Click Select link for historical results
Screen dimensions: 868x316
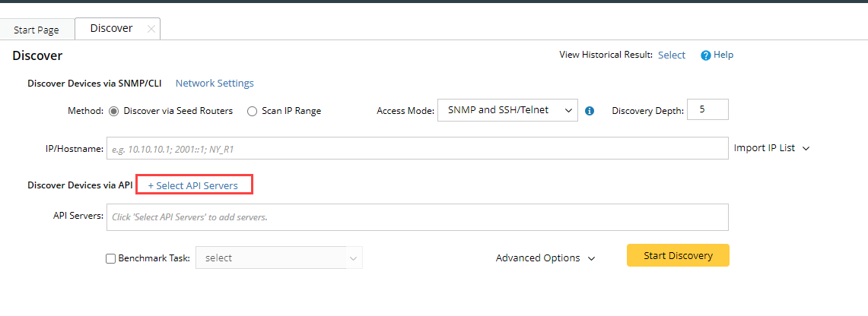click(x=672, y=55)
